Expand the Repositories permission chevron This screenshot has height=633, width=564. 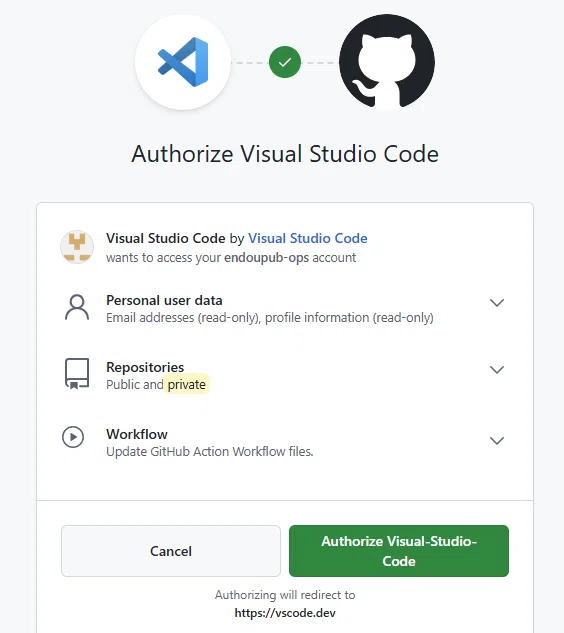(497, 369)
